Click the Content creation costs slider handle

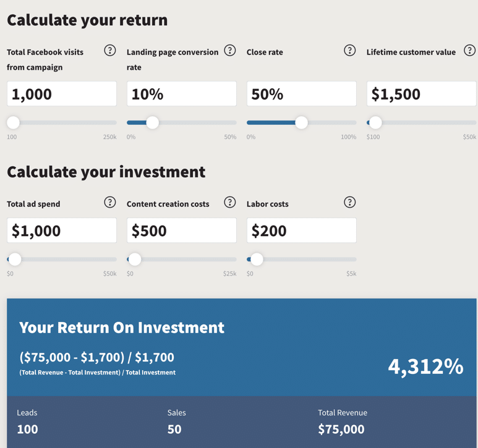(x=135, y=260)
